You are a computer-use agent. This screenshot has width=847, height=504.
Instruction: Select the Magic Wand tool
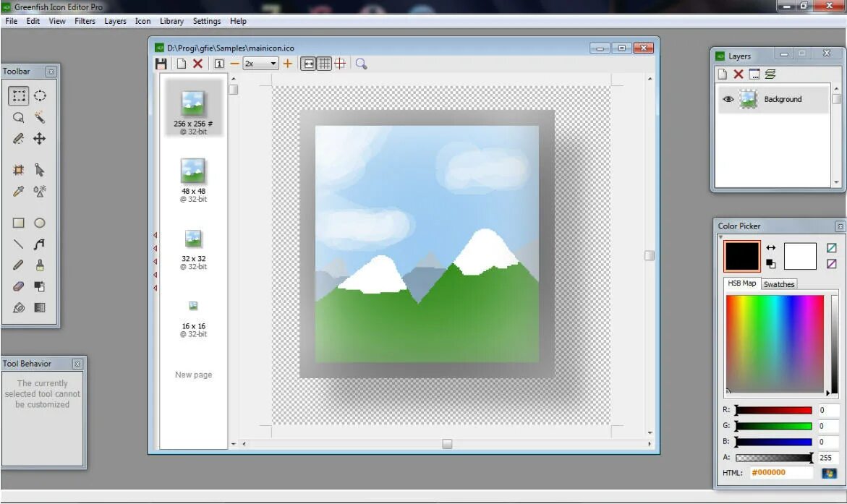(39, 119)
